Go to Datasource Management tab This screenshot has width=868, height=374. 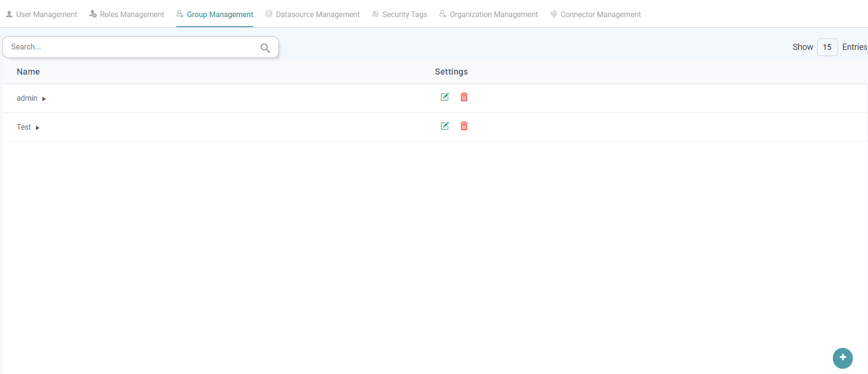313,14
